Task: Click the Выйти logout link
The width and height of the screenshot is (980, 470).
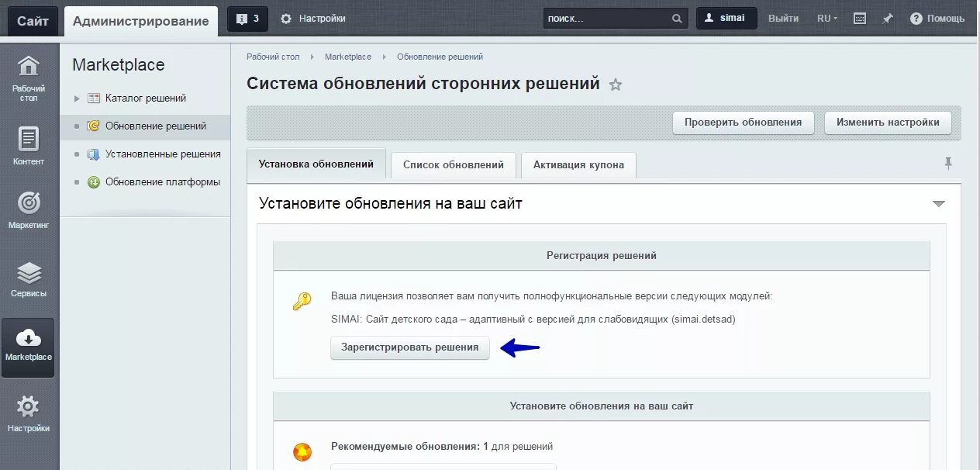Action: [783, 19]
